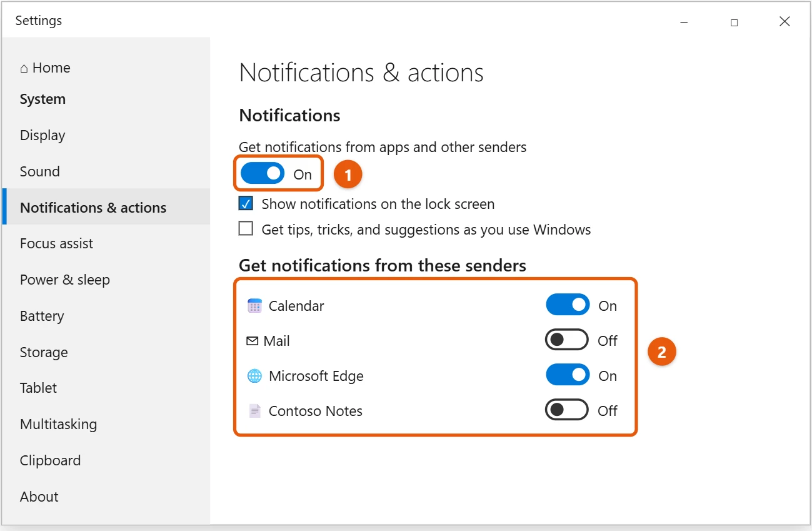
Task: Go to Home in the sidebar
Action: [x=45, y=68]
